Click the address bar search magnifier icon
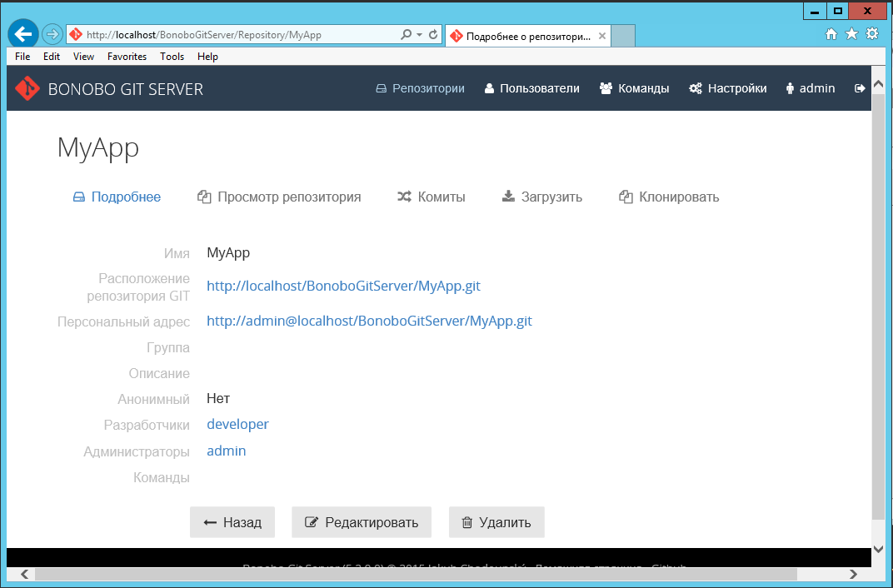Screen dimensions: 893x588 (406, 35)
